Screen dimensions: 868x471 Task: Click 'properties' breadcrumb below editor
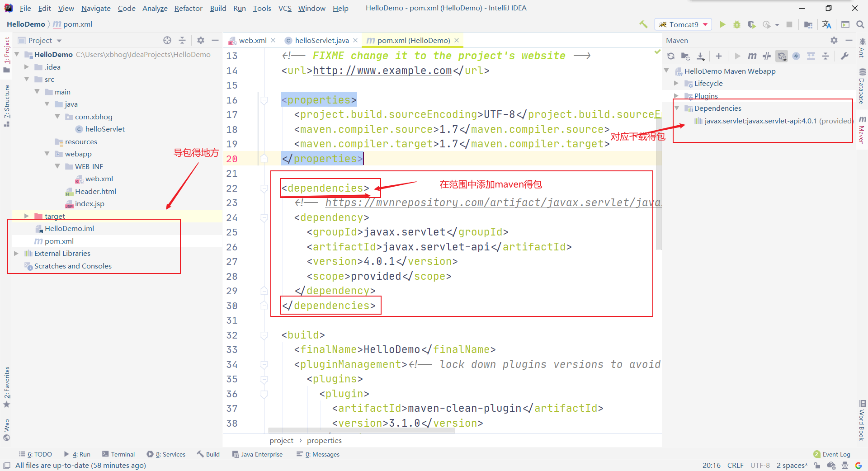point(324,440)
